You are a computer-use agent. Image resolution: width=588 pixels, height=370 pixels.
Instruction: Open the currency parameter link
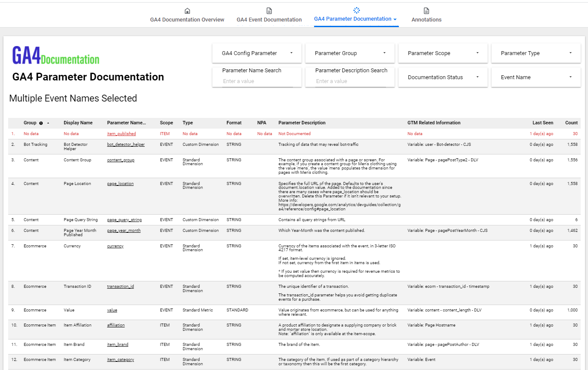point(115,246)
